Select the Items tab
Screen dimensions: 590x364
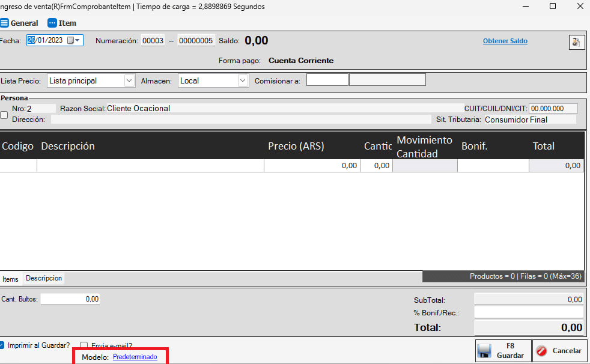click(10, 279)
